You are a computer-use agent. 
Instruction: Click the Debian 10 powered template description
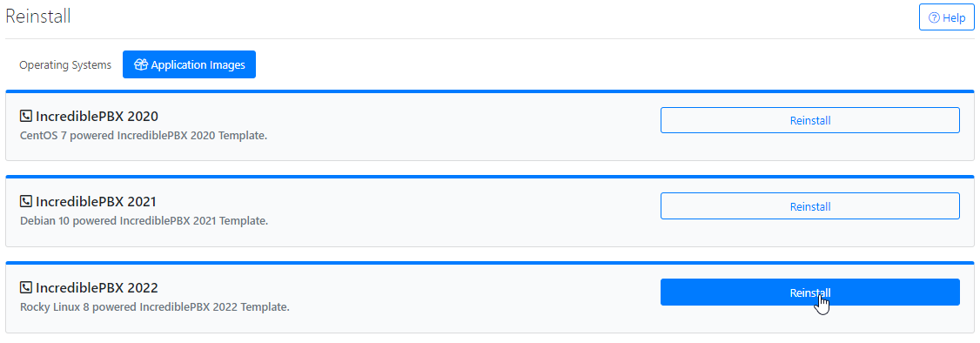click(144, 220)
